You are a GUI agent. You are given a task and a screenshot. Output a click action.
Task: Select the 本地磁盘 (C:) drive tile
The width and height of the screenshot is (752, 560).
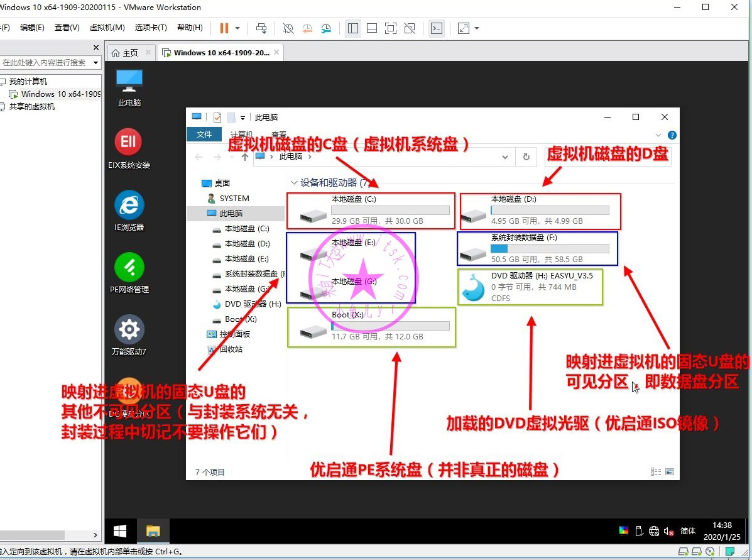[371, 211]
